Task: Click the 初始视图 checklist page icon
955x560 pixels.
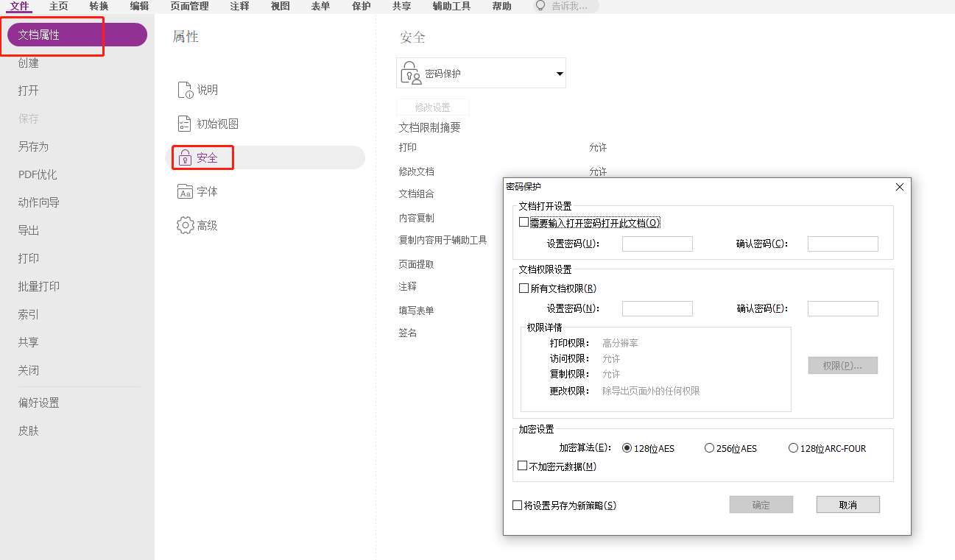Action: pyautogui.click(x=185, y=124)
